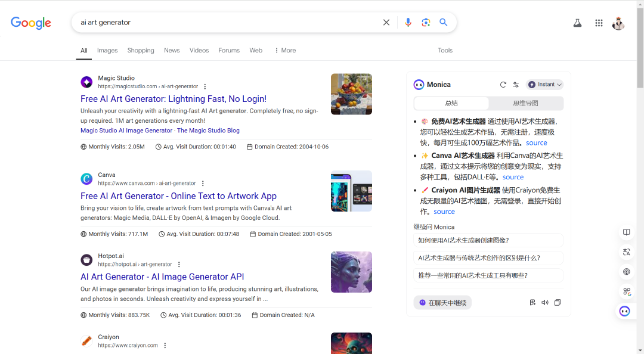The width and height of the screenshot is (644, 354).
Task: Switch to News tab
Action: [172, 51]
